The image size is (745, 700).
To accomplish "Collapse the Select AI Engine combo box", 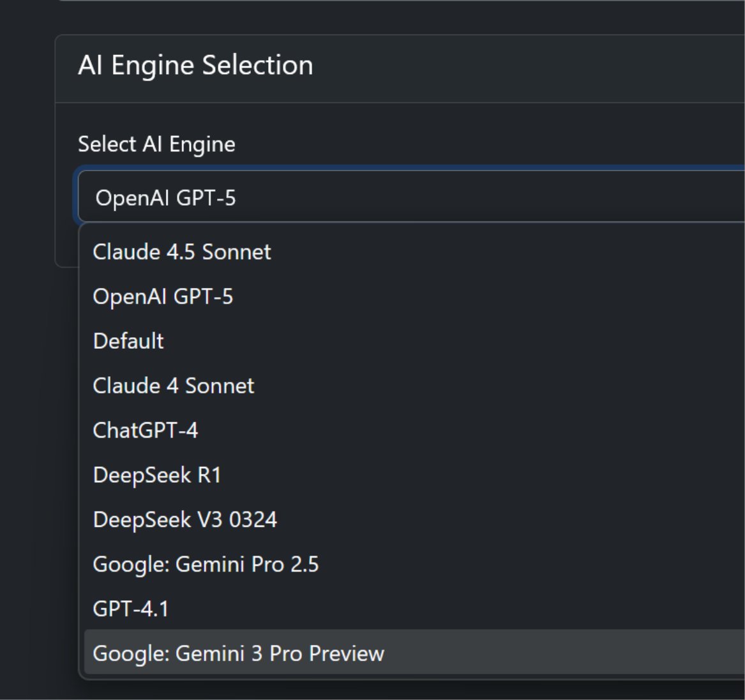I will pyautogui.click(x=409, y=197).
